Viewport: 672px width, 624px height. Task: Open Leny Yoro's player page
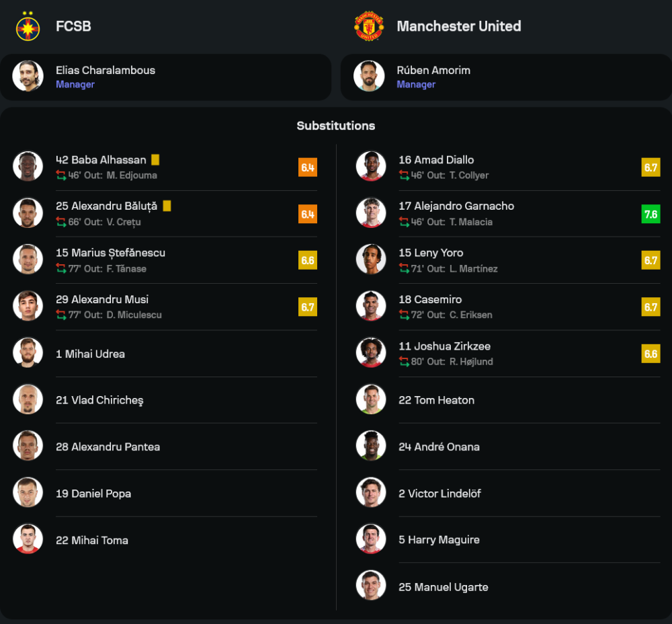(x=431, y=253)
